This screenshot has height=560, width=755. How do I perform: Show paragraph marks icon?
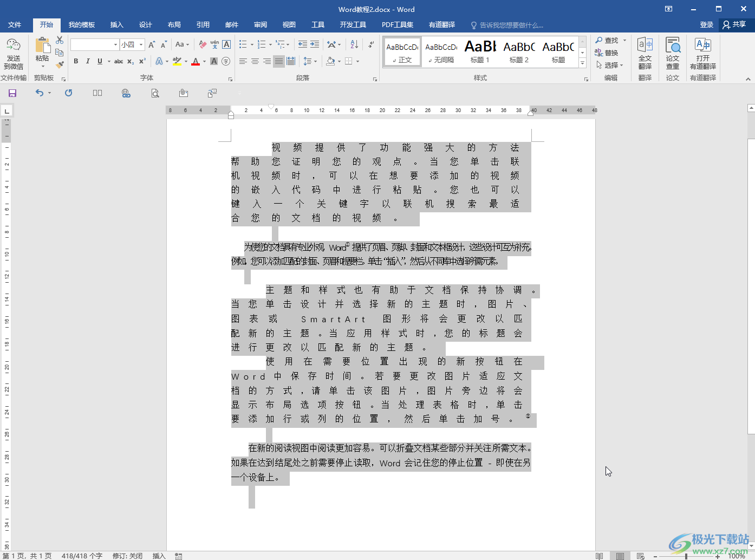click(x=371, y=44)
